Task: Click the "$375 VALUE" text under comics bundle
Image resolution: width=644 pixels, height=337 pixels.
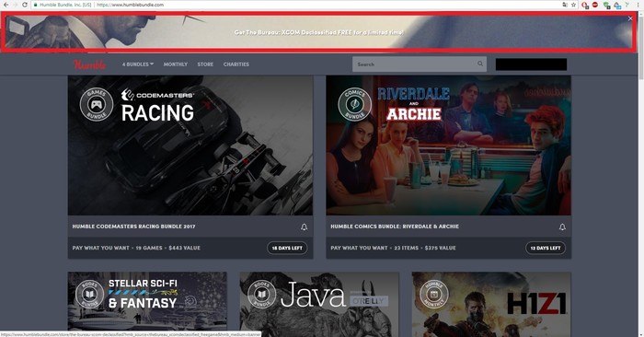Action: pos(441,249)
